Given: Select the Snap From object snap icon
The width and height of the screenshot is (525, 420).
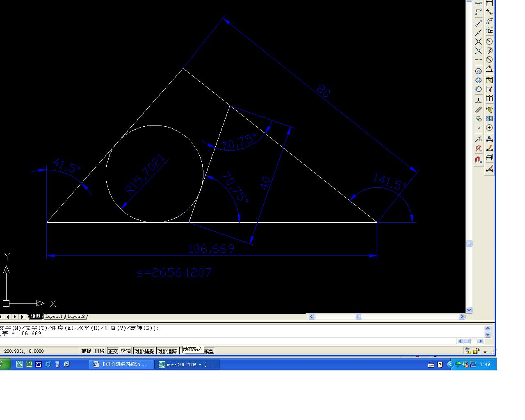Looking at the screenshot, I should click(479, 12).
